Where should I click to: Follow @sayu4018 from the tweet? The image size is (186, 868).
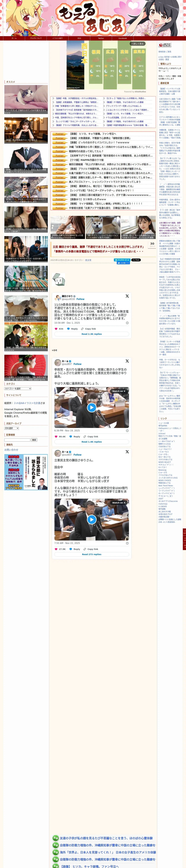pos(80,299)
